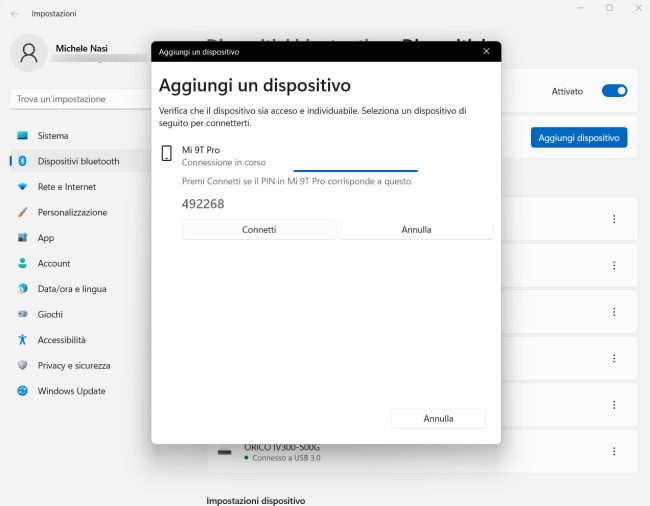
Task: Click the Sistema sidebar icon
Action: [22, 135]
